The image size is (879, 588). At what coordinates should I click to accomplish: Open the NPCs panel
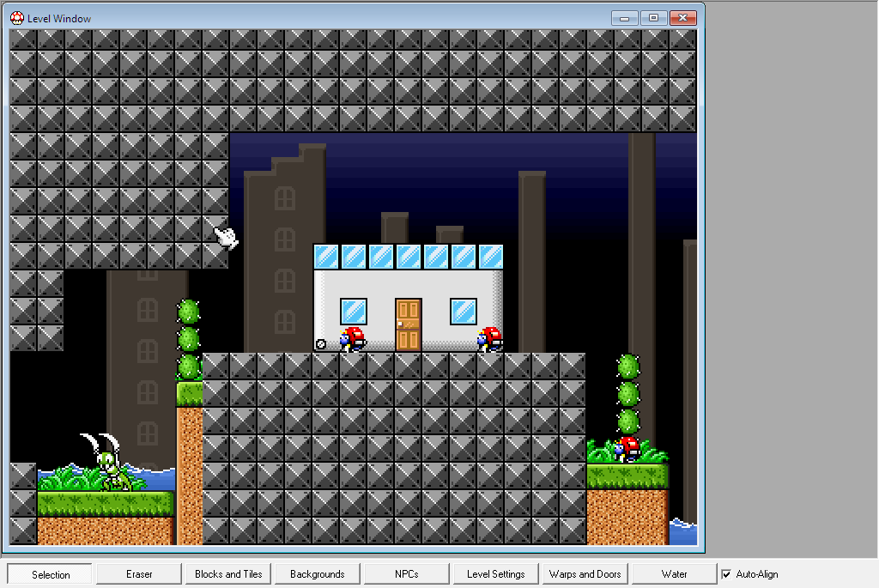pos(406,574)
